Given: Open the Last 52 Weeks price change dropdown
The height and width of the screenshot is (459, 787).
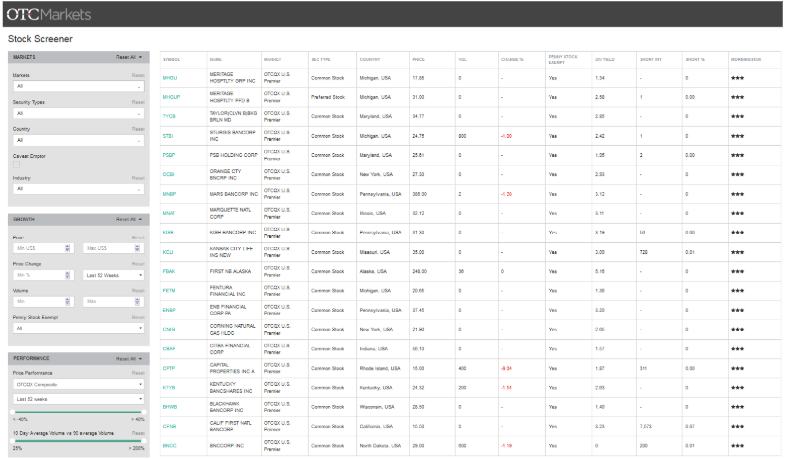Looking at the screenshot, I should coord(113,275).
